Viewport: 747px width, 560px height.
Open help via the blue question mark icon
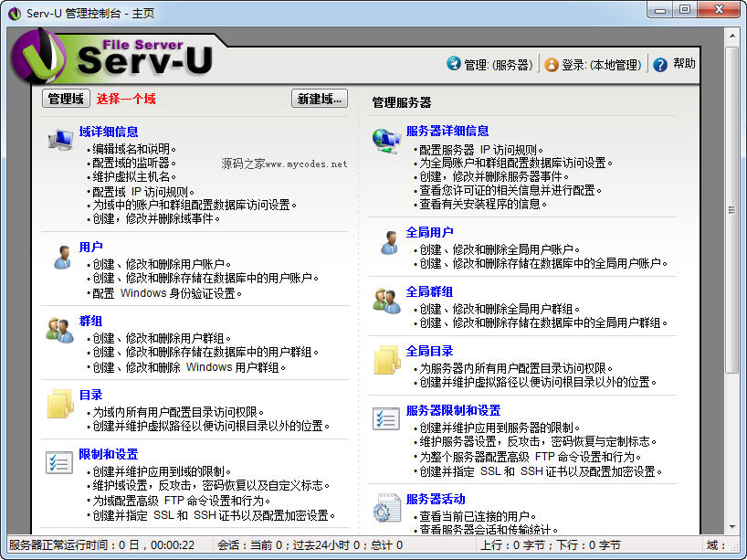[660, 64]
